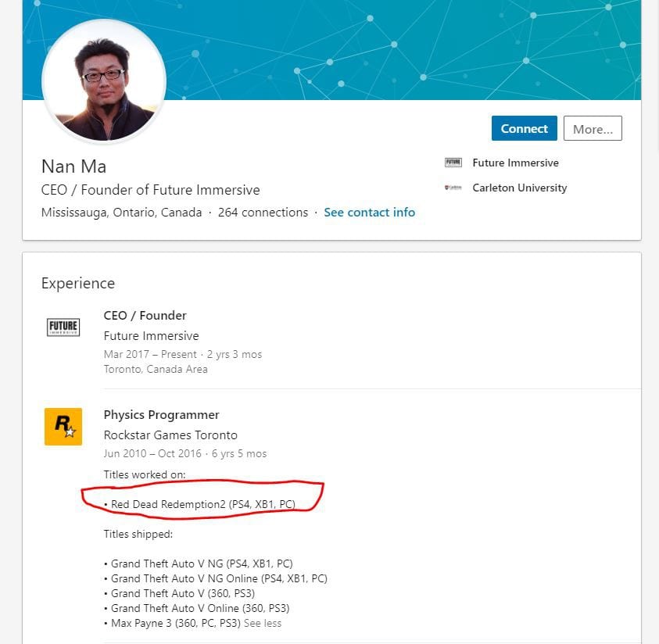The height and width of the screenshot is (644, 659).
Task: Click the Future Immersive logo beside Connect area
Action: pos(453,163)
